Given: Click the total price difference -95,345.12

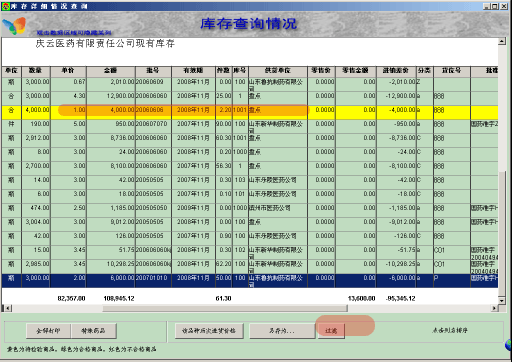Looking at the screenshot, I should pos(401,298).
